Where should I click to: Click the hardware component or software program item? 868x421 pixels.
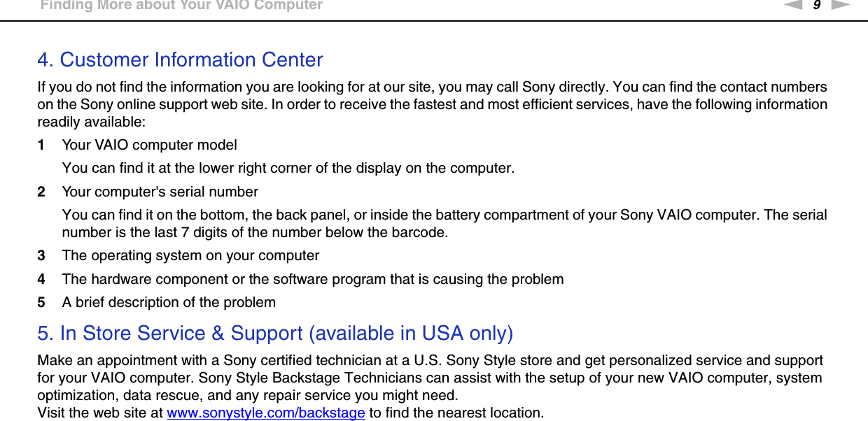tap(312, 279)
